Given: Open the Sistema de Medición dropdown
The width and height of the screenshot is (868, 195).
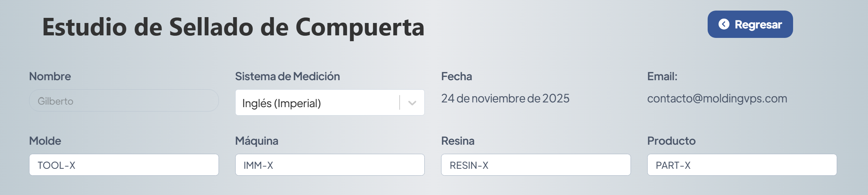Looking at the screenshot, I should pyautogui.click(x=316, y=103).
